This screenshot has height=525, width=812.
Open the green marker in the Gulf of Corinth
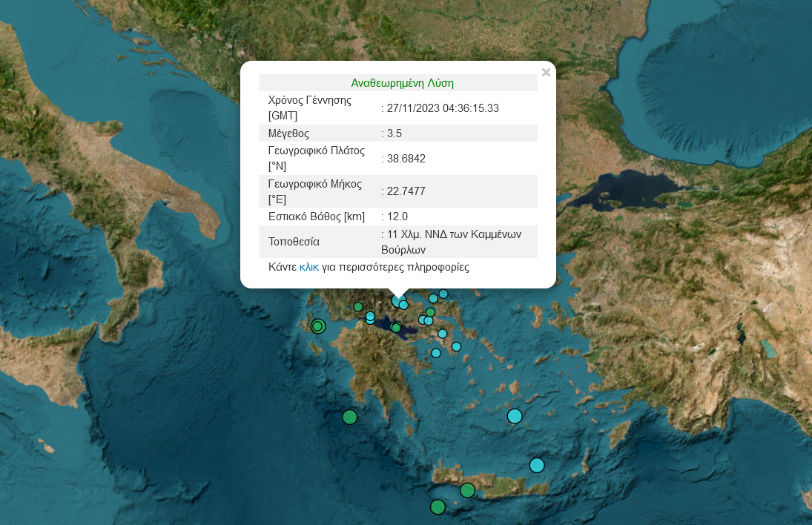click(x=396, y=328)
